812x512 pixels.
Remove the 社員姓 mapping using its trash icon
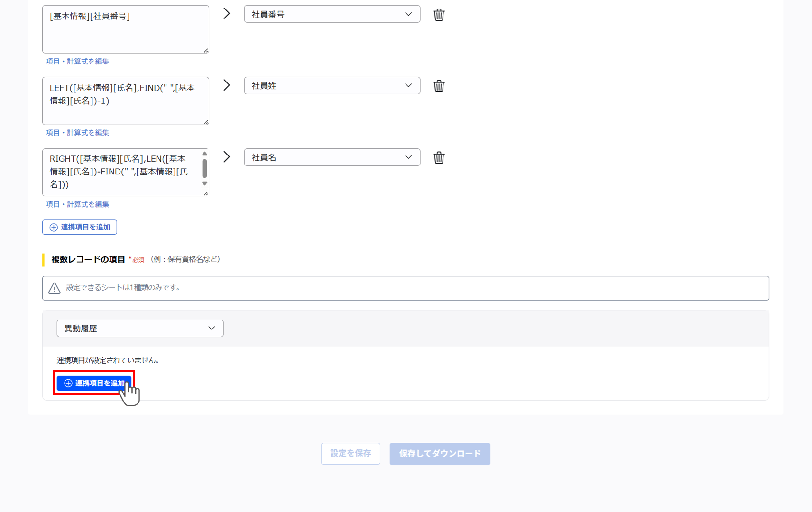pyautogui.click(x=439, y=86)
